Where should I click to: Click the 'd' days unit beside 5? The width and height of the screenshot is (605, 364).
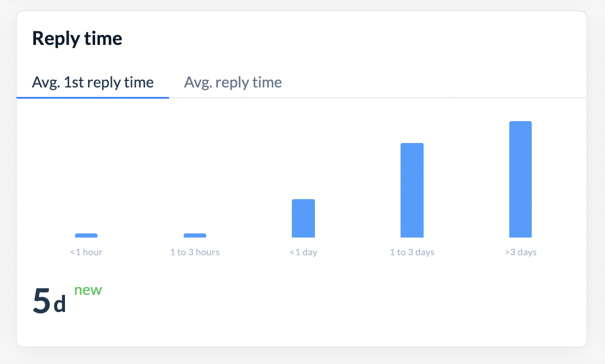[x=60, y=305]
